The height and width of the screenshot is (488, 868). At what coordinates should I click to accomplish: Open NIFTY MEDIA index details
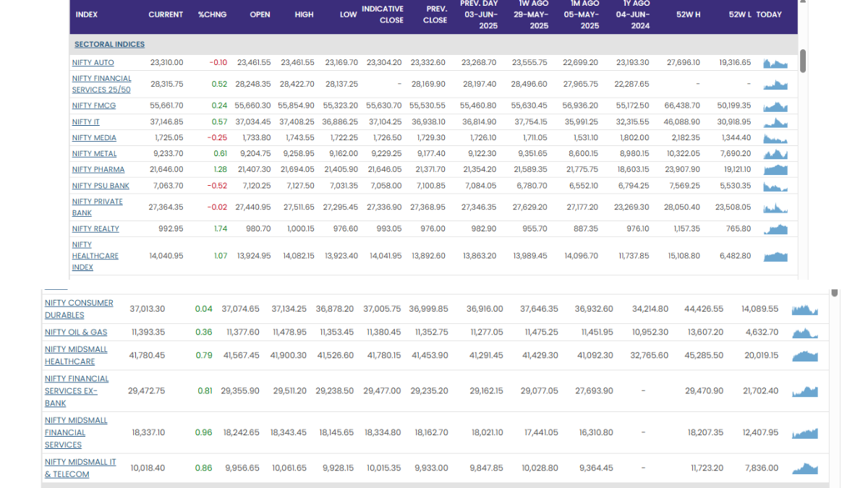click(x=94, y=138)
